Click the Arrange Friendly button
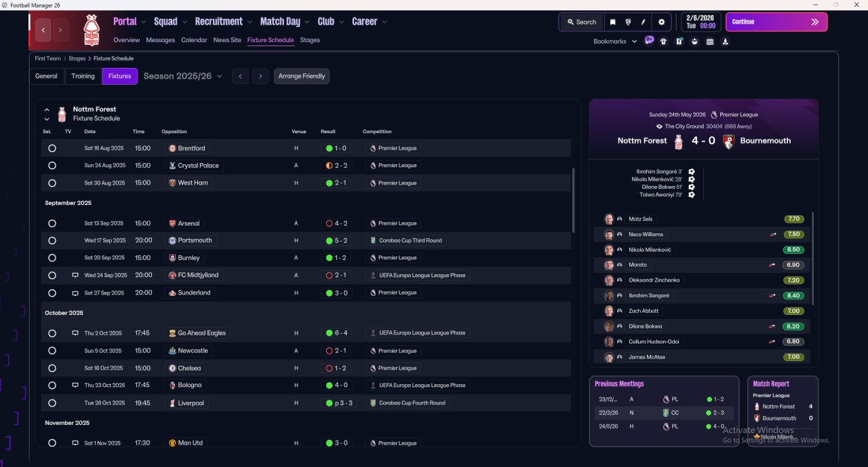This screenshot has width=868, height=467. [302, 76]
